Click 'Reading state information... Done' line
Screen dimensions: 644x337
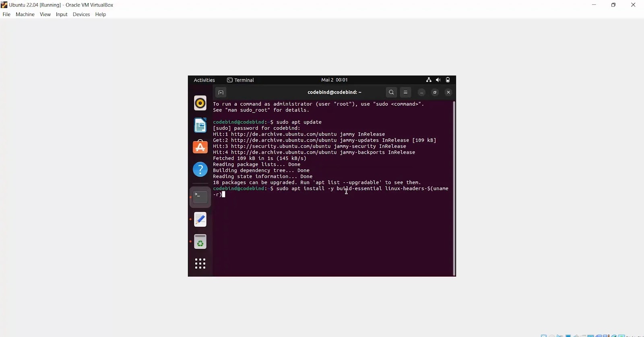[263, 177]
